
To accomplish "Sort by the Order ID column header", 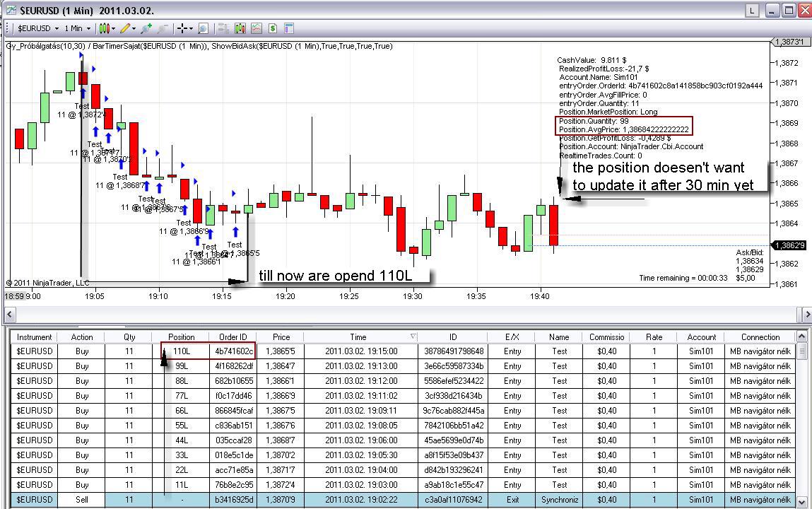I will coord(233,337).
